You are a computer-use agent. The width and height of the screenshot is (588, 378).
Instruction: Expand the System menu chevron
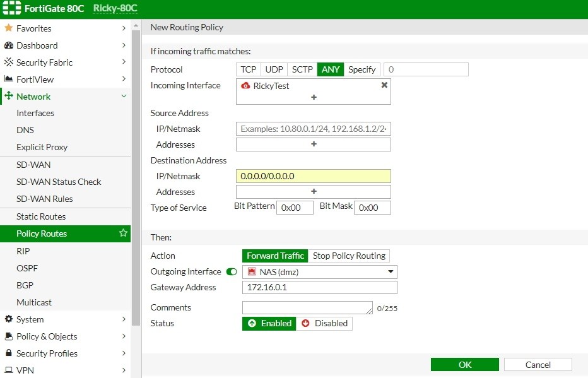(x=124, y=319)
